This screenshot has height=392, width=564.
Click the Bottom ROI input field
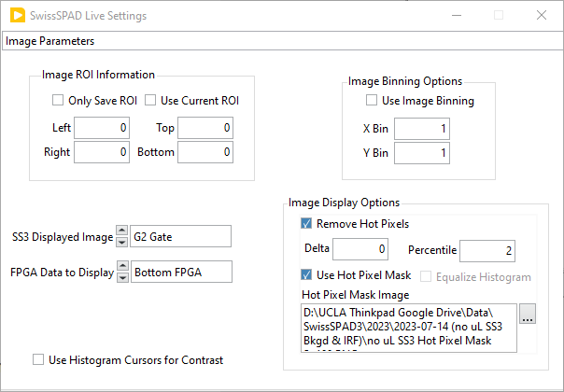point(205,152)
